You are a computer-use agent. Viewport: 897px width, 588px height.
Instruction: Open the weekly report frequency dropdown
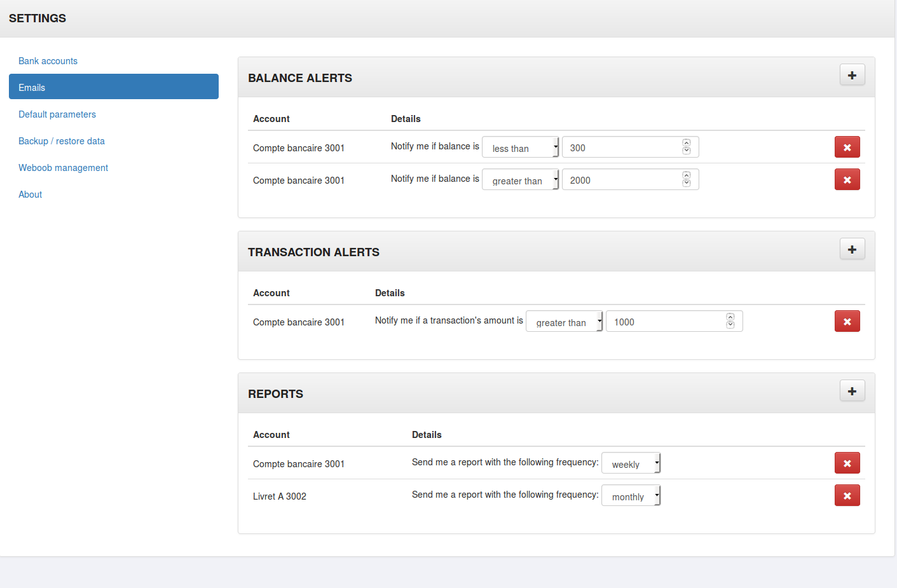631,463
